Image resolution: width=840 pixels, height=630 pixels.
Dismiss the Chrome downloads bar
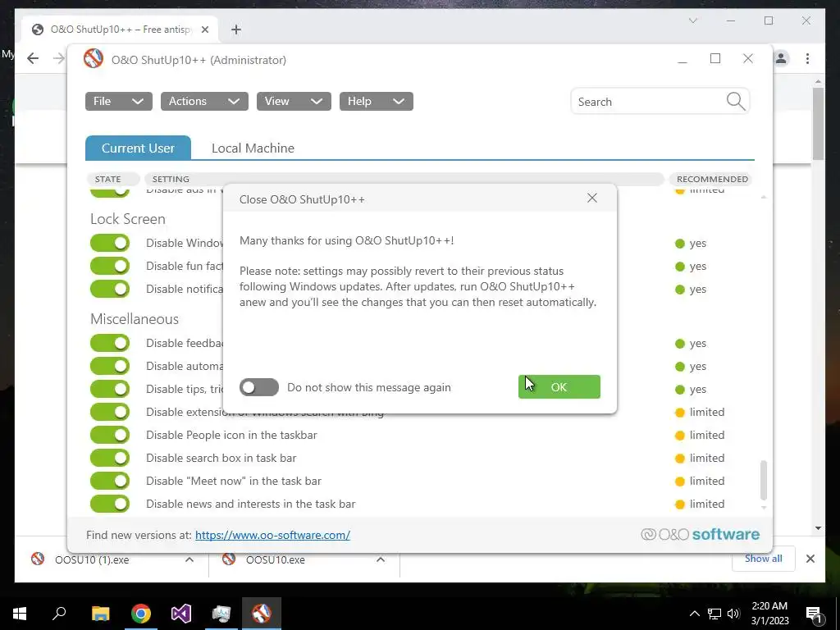coord(810,559)
